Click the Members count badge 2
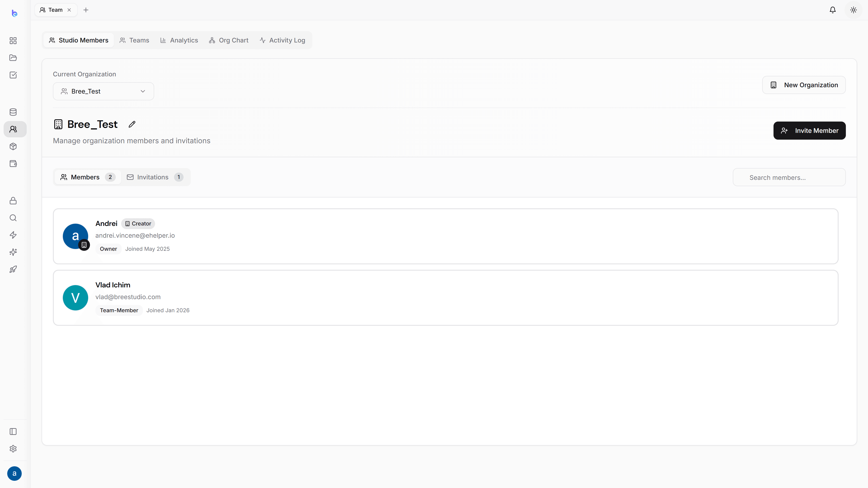The image size is (868, 488). (x=110, y=177)
